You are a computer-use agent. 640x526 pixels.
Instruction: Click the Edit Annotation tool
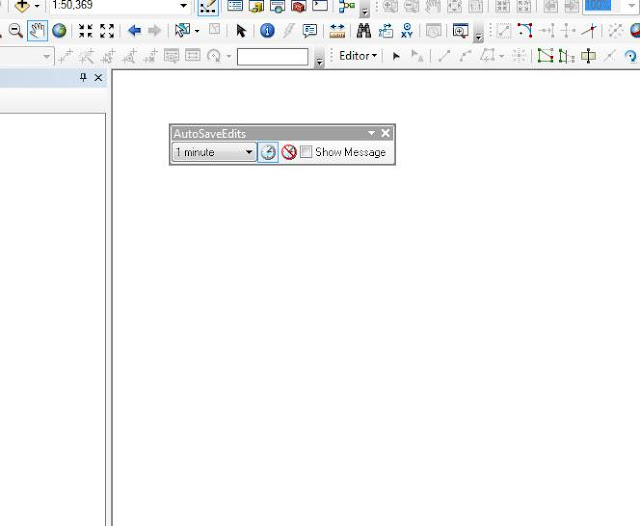point(416,56)
